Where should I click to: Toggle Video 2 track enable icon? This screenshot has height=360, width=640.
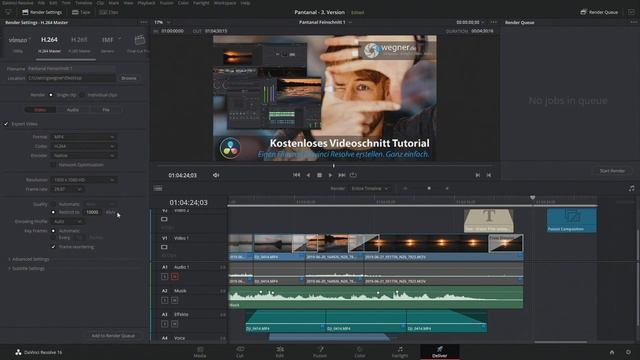point(164,219)
